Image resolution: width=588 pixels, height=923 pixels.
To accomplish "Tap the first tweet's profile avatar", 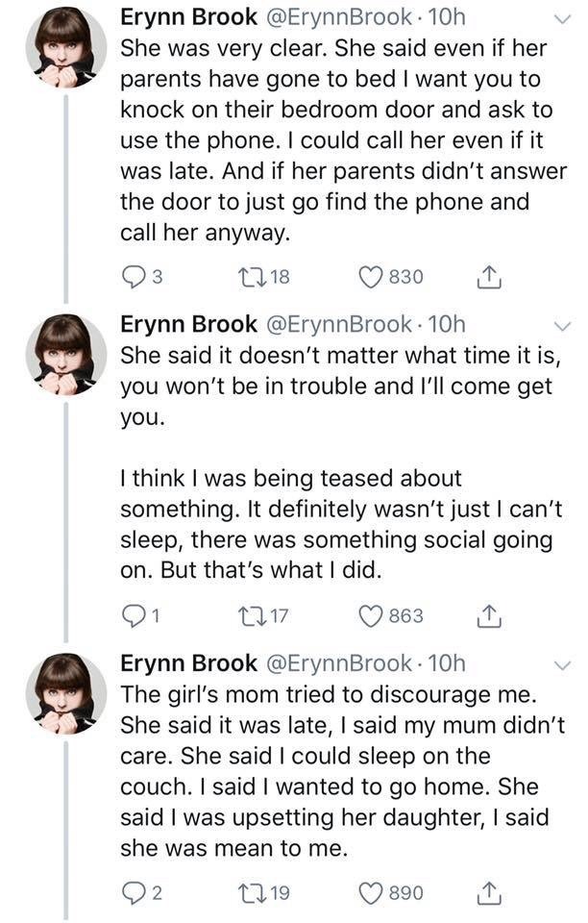I will click(64, 48).
